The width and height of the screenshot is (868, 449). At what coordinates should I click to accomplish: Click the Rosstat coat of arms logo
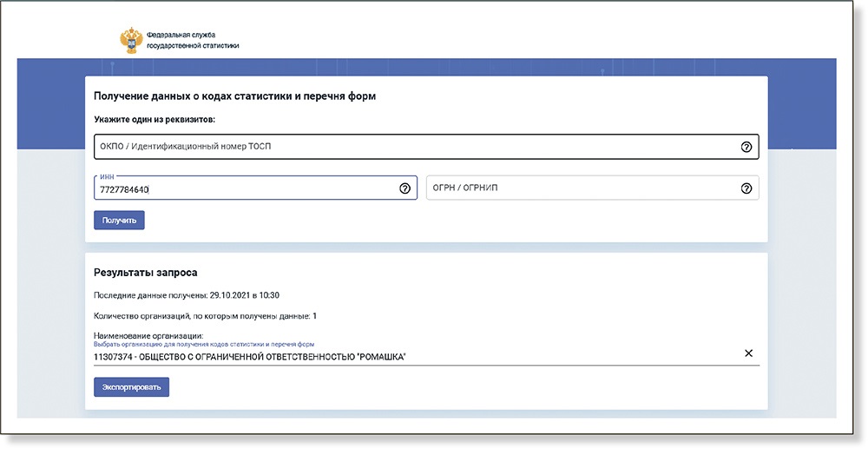(x=129, y=40)
